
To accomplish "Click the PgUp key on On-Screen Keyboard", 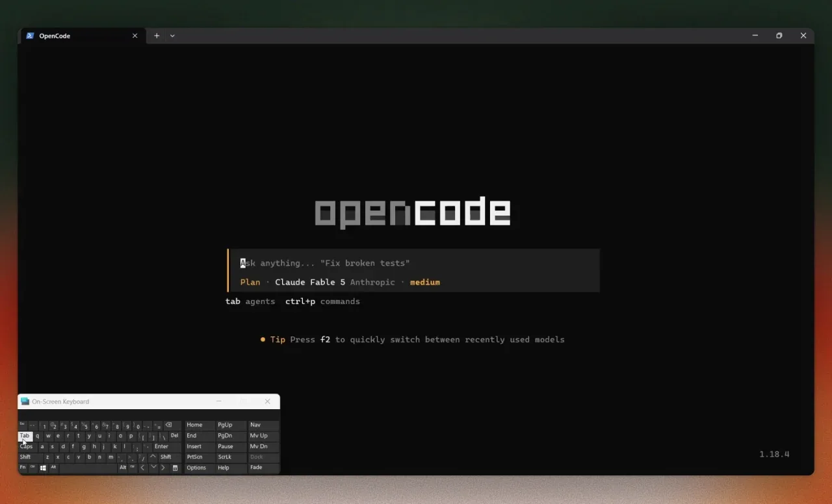I will pyautogui.click(x=231, y=425).
